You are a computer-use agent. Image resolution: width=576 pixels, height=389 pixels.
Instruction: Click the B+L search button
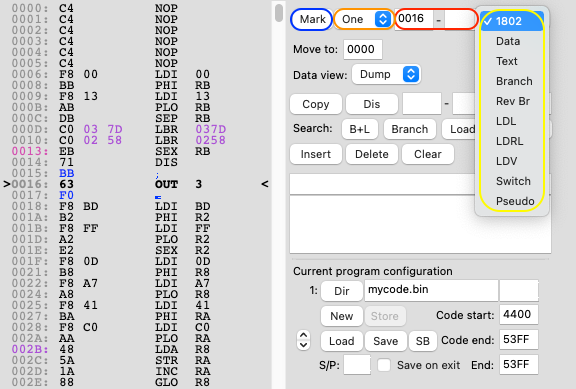click(x=360, y=129)
